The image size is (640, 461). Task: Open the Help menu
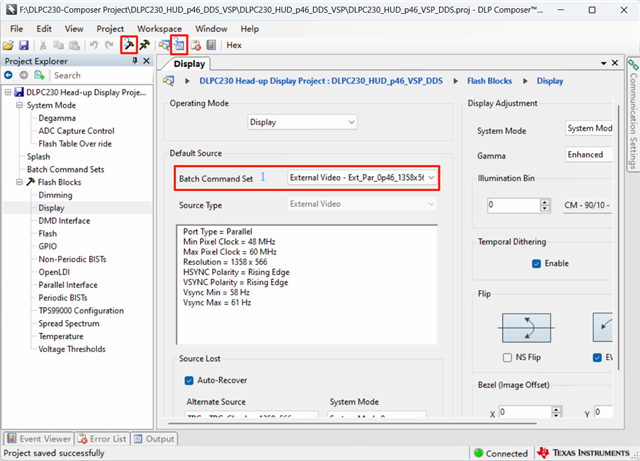(x=249, y=29)
